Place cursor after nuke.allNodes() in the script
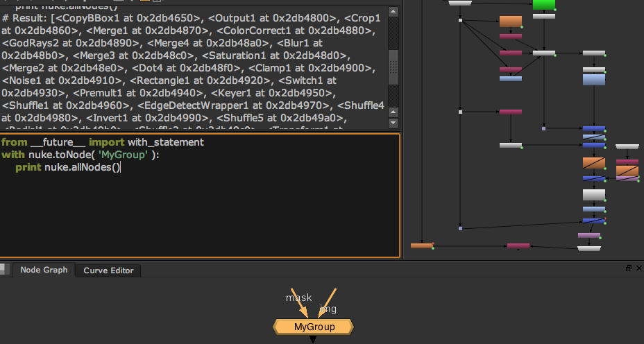 coord(121,168)
